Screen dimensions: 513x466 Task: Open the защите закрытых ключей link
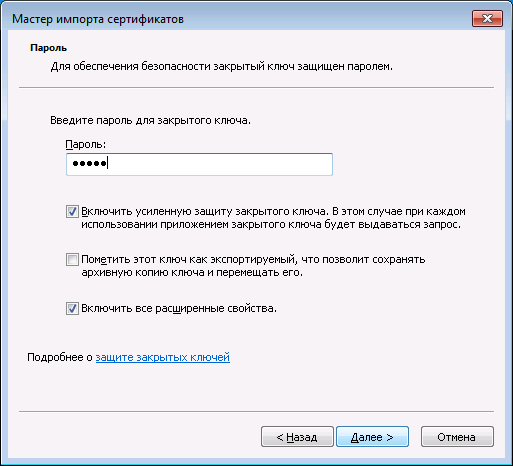(163, 357)
